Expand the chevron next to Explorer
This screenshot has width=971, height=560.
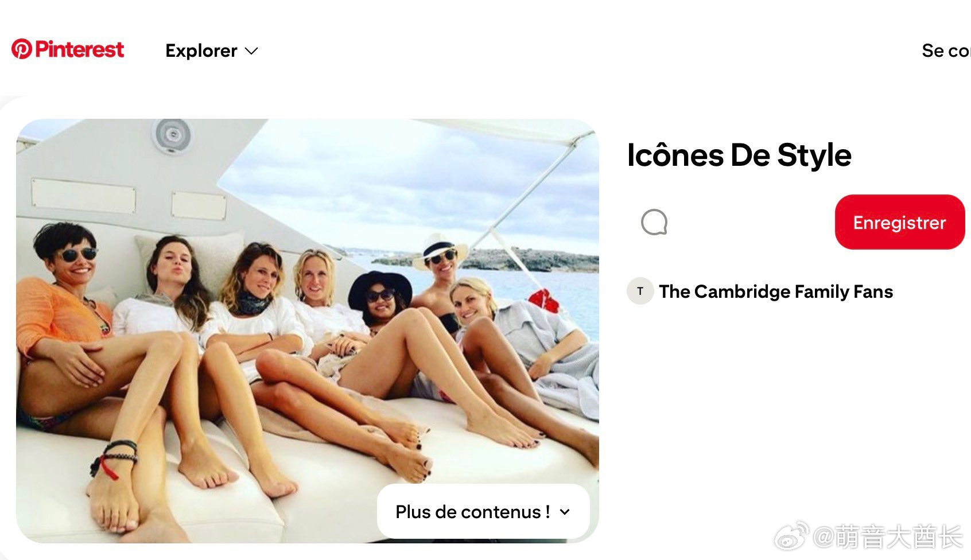(x=251, y=51)
